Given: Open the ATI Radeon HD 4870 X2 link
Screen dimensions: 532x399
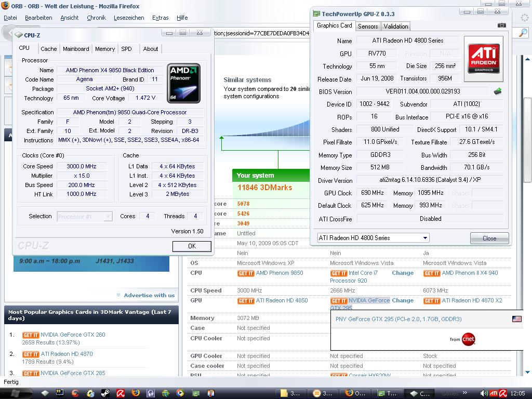Looking at the screenshot, I should coord(472,300).
